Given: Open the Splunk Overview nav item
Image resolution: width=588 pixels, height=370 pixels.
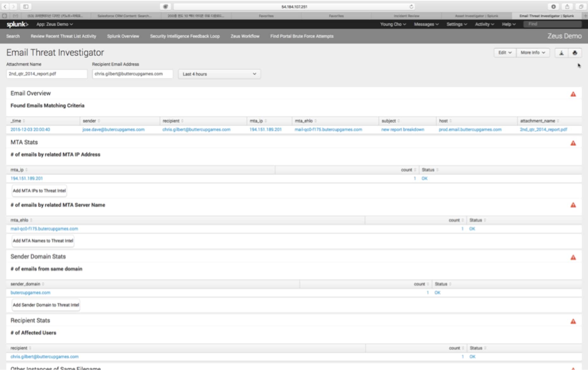Looking at the screenshot, I should 123,36.
